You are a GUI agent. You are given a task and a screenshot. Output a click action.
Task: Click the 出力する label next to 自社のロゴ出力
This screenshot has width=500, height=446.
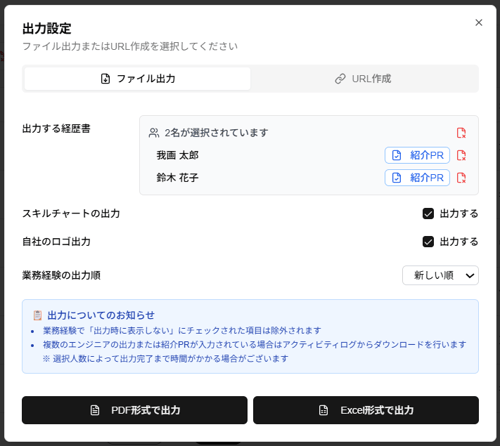[x=459, y=241]
